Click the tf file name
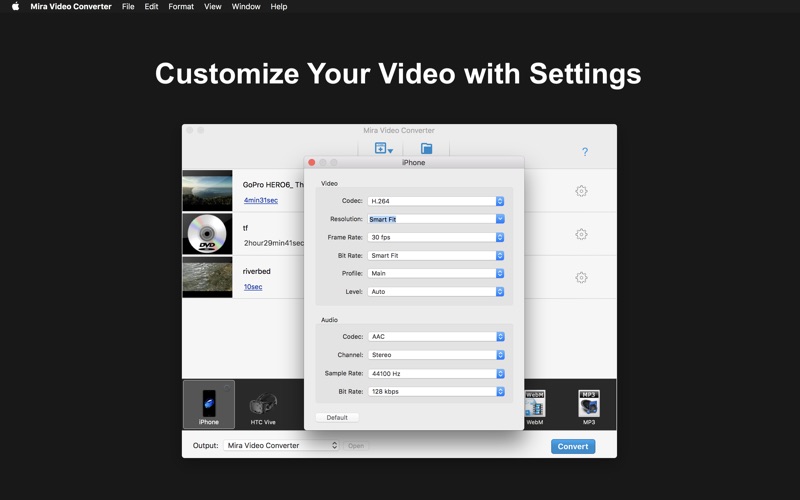Screen dimensions: 800x500 click(x=245, y=228)
